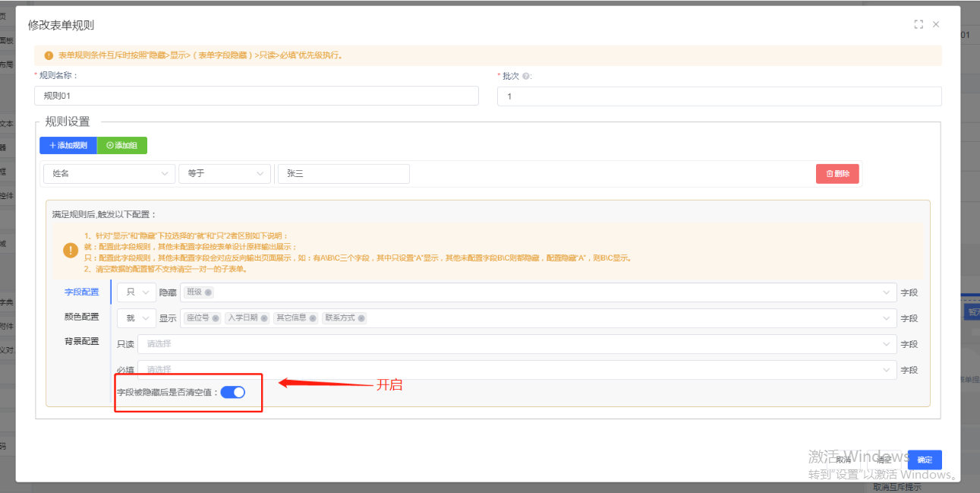Open the 等于 operator dropdown
This screenshot has height=493, width=980.
(224, 174)
